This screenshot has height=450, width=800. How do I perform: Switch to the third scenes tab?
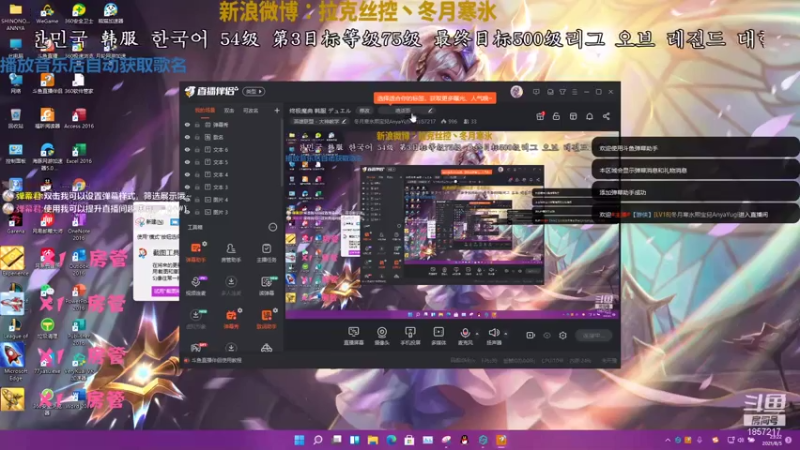[x=250, y=111]
